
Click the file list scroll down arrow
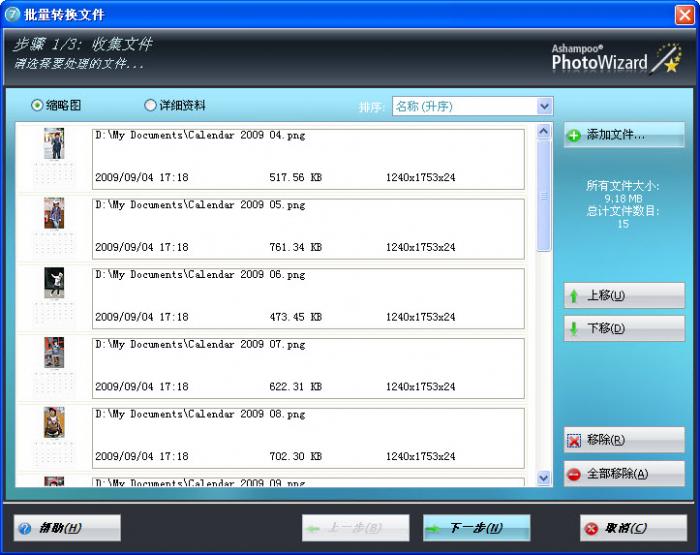pyautogui.click(x=544, y=478)
